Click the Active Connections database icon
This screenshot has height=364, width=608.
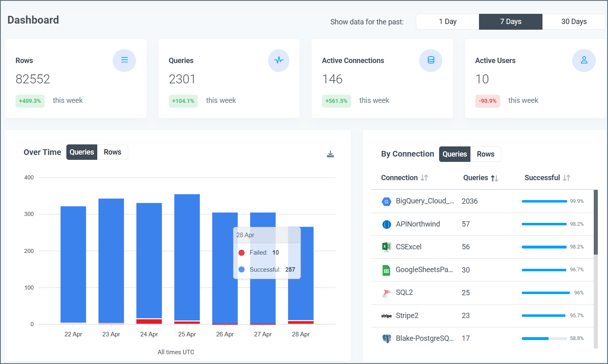coord(431,60)
